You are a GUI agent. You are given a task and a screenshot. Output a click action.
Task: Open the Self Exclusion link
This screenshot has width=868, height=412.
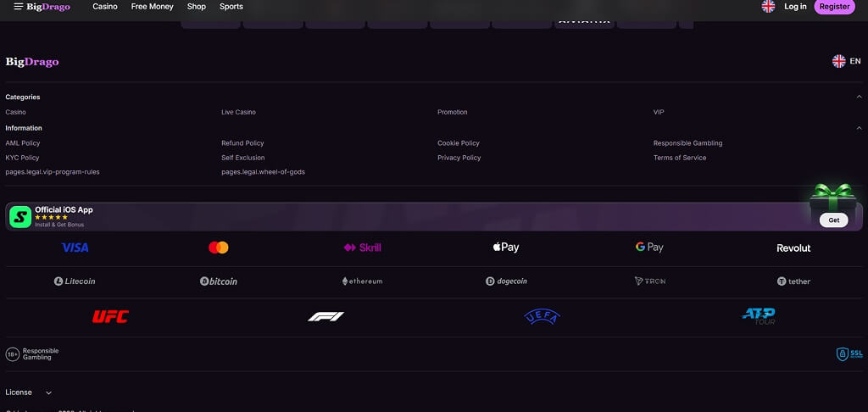pyautogui.click(x=243, y=158)
